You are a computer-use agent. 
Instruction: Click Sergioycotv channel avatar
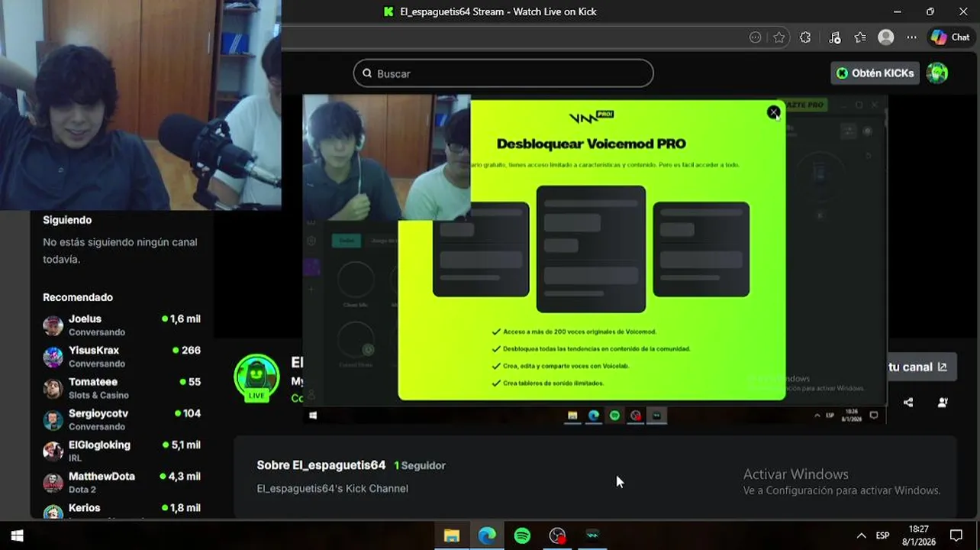click(53, 420)
